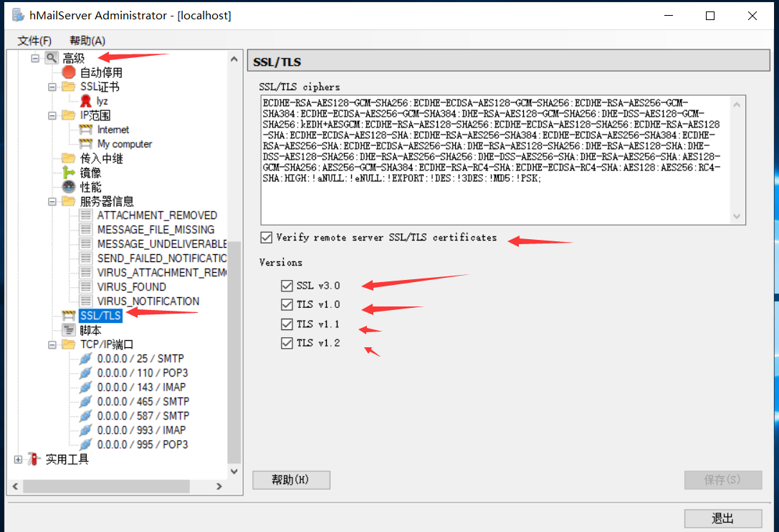Click the 退出 exit button
This screenshot has width=779, height=532.
722,518
